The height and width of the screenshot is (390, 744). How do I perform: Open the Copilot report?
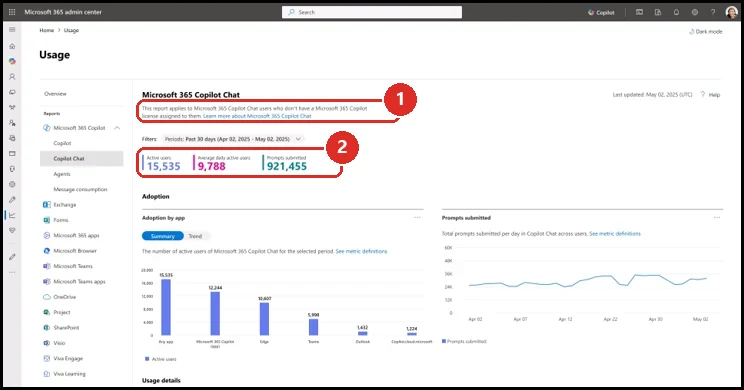click(x=62, y=143)
